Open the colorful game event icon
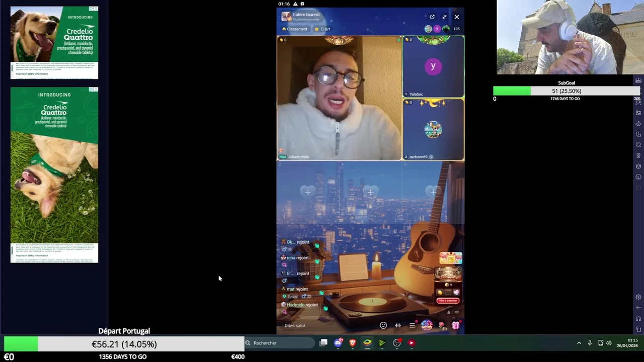 pyautogui.click(x=427, y=325)
